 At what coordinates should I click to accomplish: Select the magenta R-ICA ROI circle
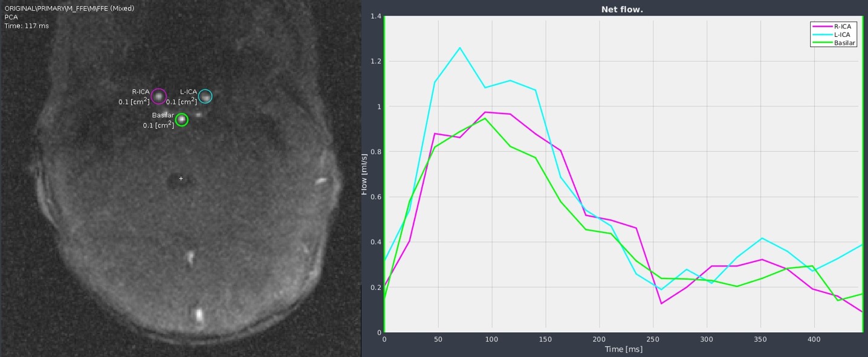[x=158, y=96]
